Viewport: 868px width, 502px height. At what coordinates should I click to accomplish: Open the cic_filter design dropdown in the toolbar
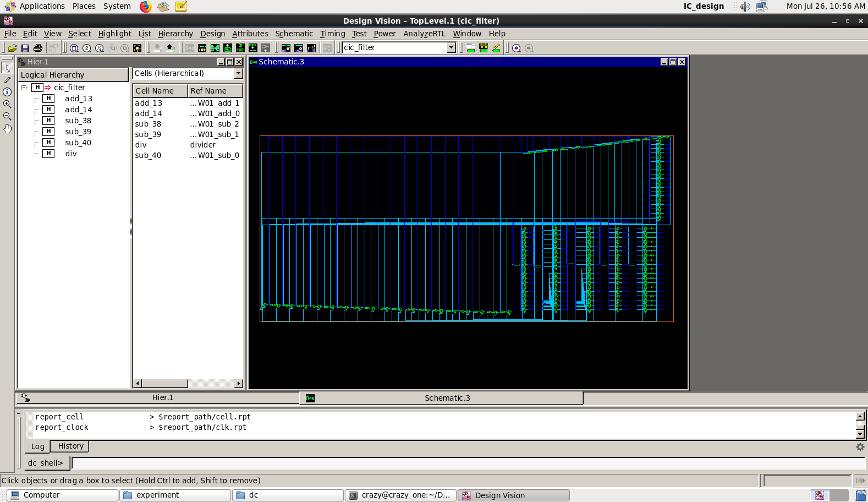452,47
